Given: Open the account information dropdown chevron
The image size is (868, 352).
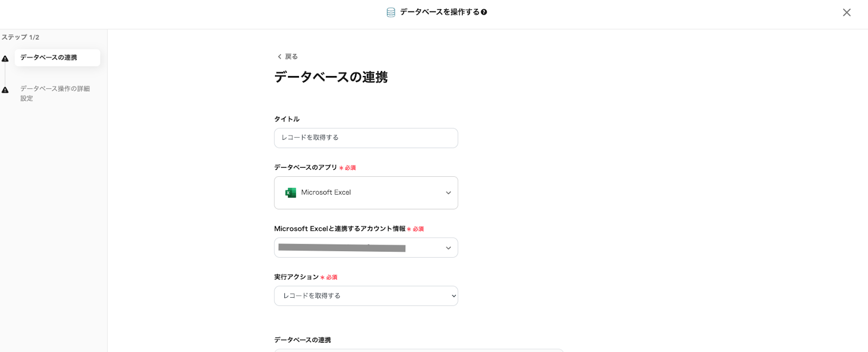Looking at the screenshot, I should tap(448, 248).
